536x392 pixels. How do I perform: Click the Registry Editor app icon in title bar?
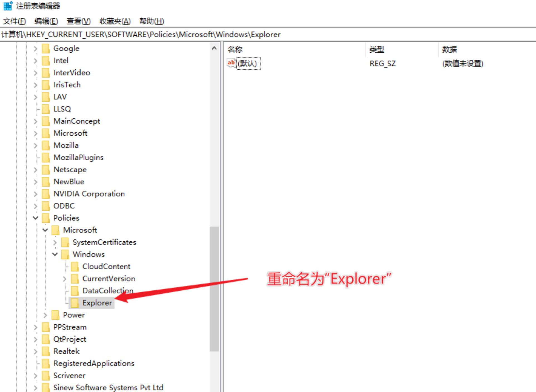[8, 6]
